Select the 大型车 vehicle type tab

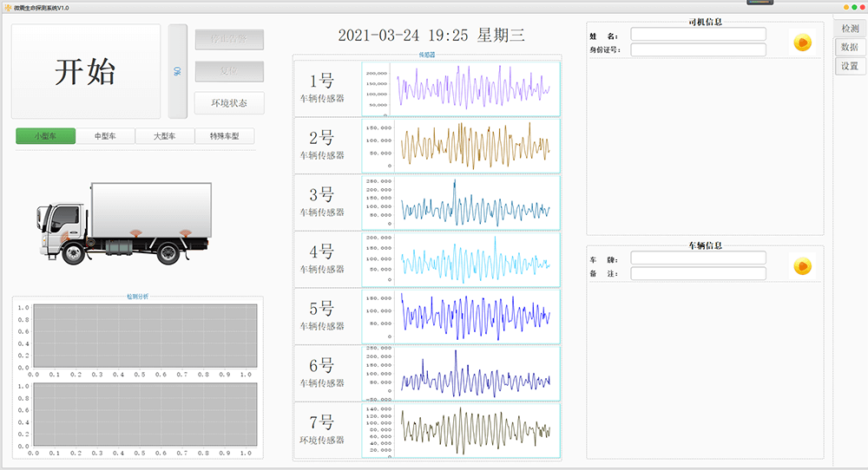pyautogui.click(x=165, y=136)
